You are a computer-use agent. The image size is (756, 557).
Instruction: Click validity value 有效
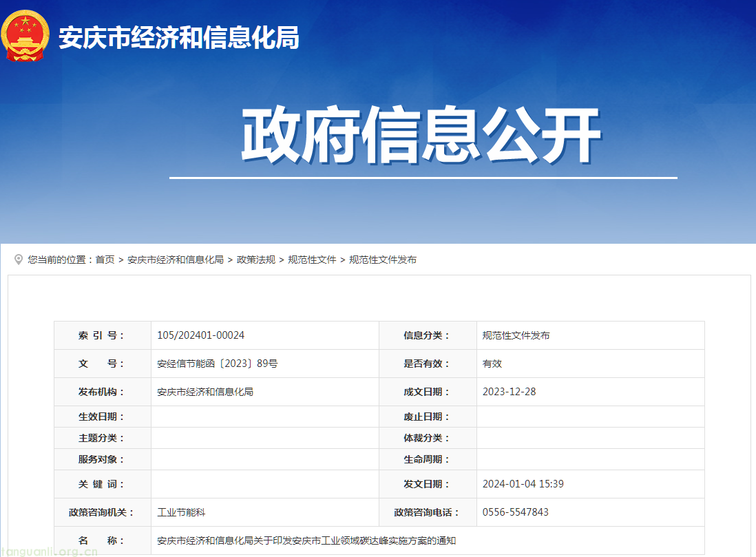[492, 364]
